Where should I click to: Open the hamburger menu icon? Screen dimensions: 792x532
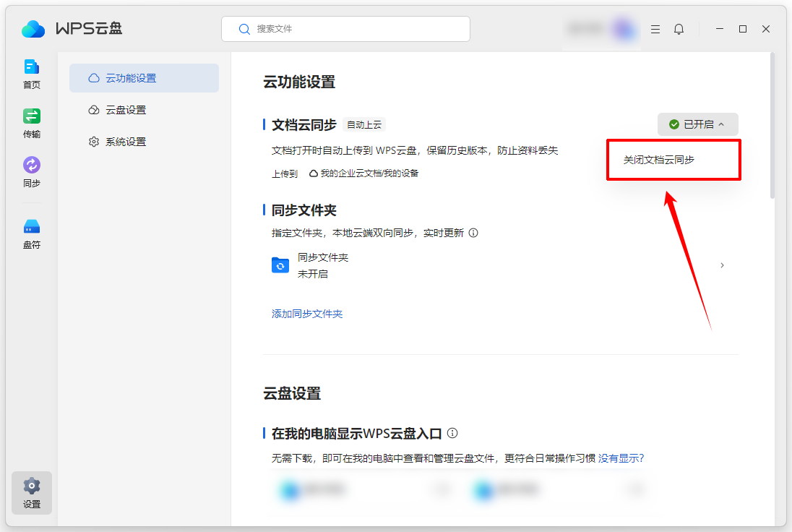click(x=655, y=30)
